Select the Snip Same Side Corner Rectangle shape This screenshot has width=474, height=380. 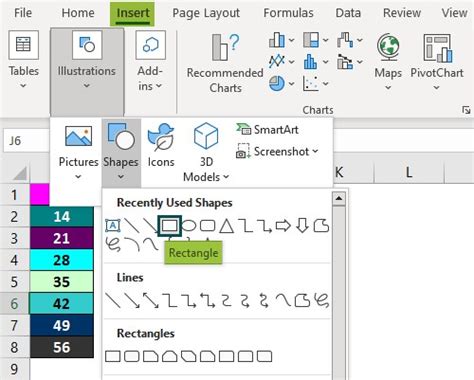click(170, 356)
